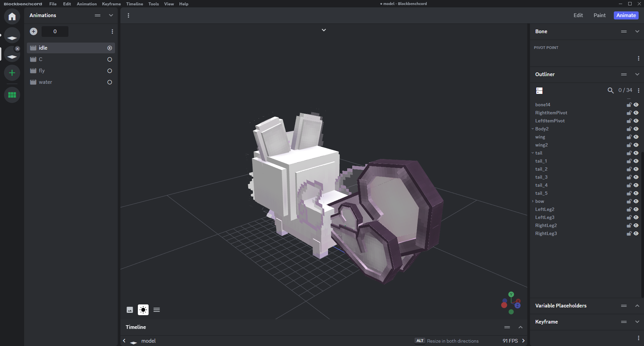This screenshot has height=346, width=644.
Task: Hide the wing2 bone with its eye icon
Action: coord(636,145)
